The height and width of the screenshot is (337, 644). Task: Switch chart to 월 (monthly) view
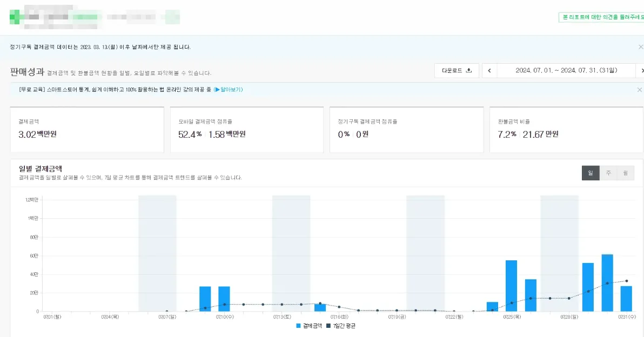point(625,173)
